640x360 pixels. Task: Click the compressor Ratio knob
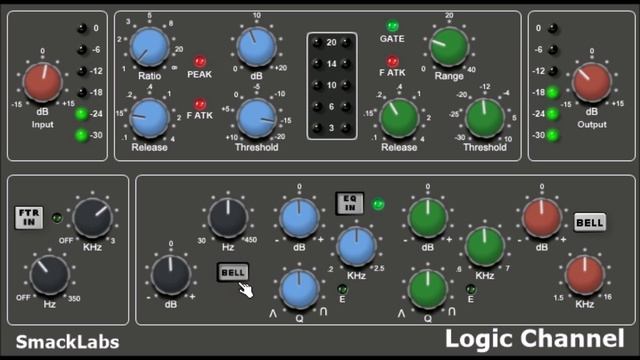point(149,47)
